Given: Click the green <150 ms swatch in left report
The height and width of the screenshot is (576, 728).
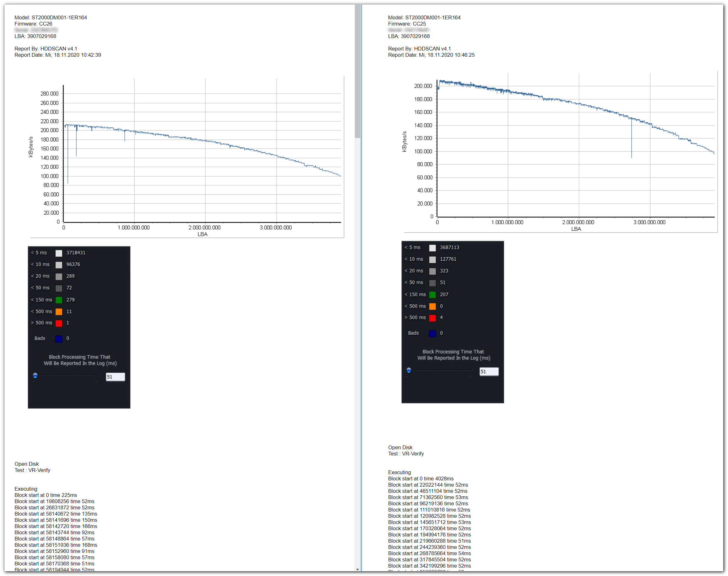Looking at the screenshot, I should tap(59, 299).
